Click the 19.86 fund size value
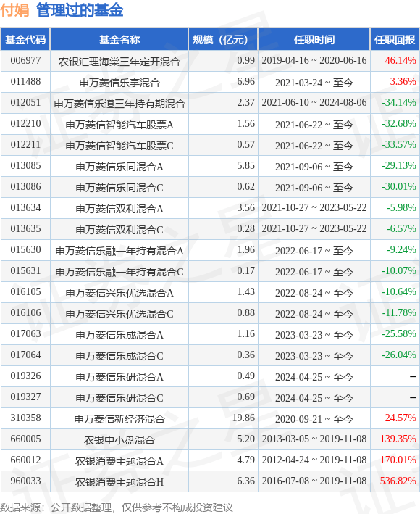Viewport: 420px width, 514px height. tap(243, 418)
